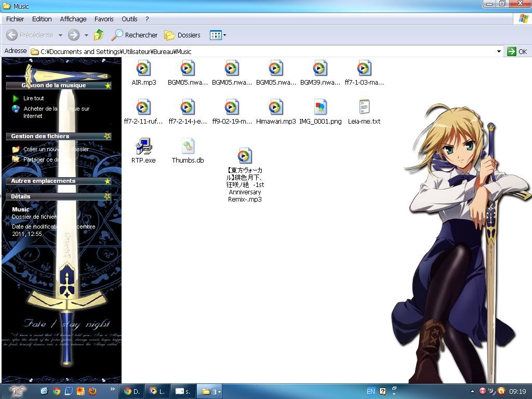Viewport: 532px width, 399px height.
Task: Click the address bar path field
Action: click(260, 51)
